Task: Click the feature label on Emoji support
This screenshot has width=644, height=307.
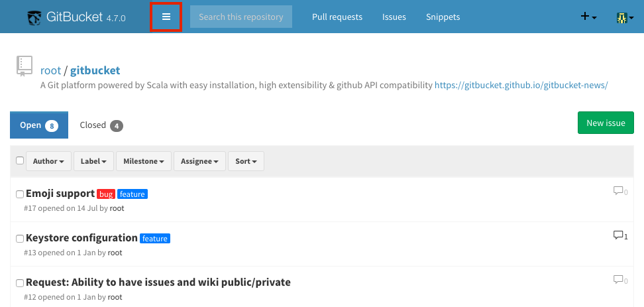Action: [133, 194]
